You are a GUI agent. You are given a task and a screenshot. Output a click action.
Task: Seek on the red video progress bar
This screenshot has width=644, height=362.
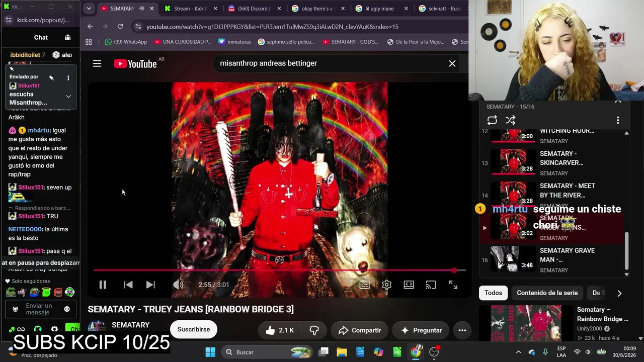tap(280, 270)
